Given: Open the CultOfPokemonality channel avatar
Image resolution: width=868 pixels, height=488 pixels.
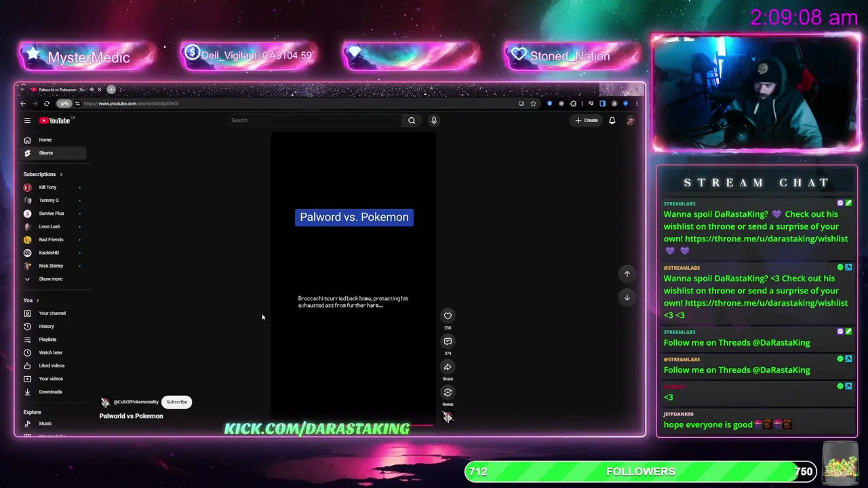Looking at the screenshot, I should (105, 402).
